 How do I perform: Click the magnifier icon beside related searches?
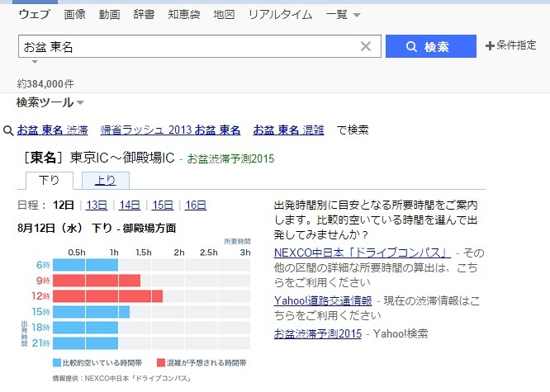pos(8,130)
